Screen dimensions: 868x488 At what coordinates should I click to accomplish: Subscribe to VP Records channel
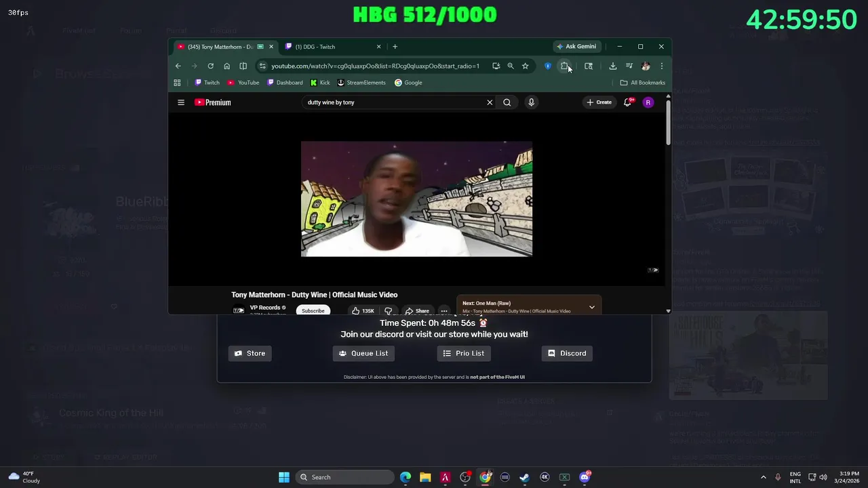pos(313,310)
